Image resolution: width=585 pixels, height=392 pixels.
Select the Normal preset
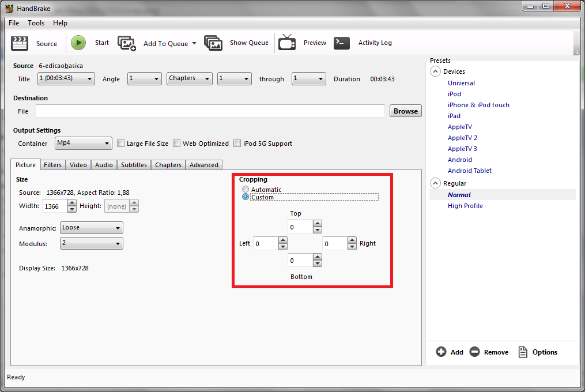point(459,194)
